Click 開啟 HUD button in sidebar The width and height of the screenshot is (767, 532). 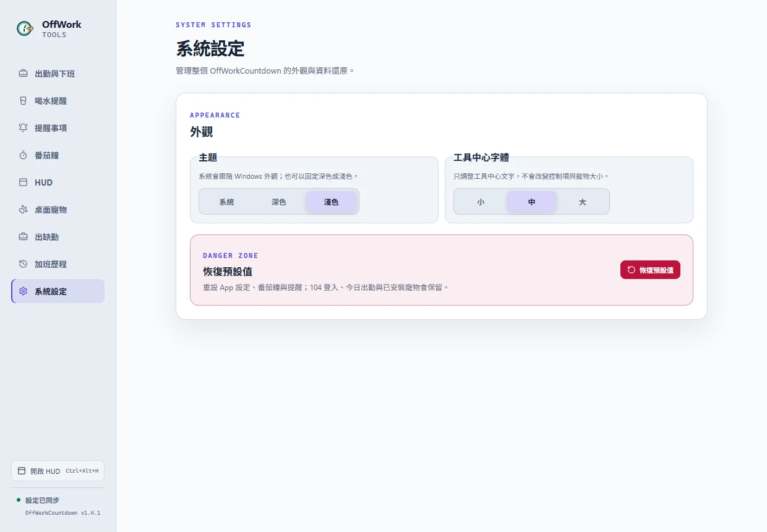click(x=58, y=471)
